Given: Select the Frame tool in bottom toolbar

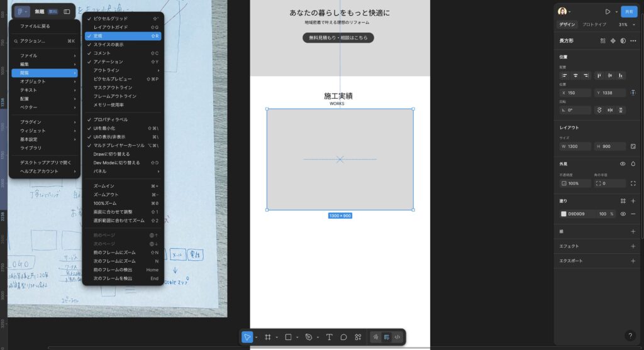Looking at the screenshot, I should [268, 337].
